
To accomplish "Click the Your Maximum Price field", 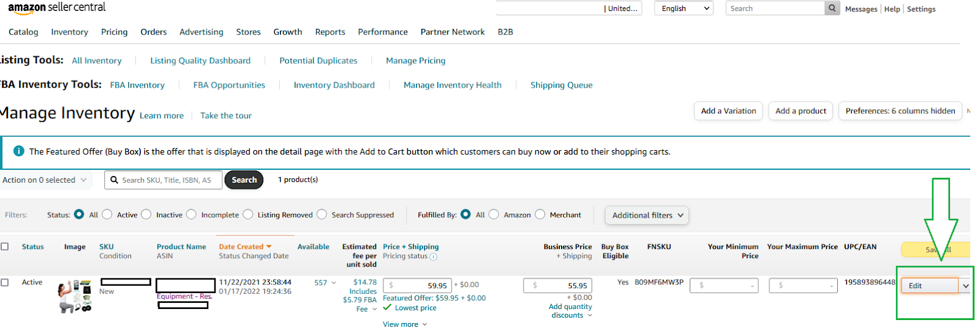I will pyautogui.click(x=803, y=285).
